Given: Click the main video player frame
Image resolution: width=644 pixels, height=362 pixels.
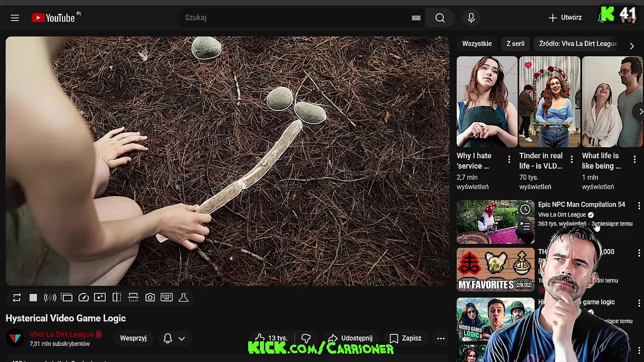Looking at the screenshot, I should [x=227, y=161].
